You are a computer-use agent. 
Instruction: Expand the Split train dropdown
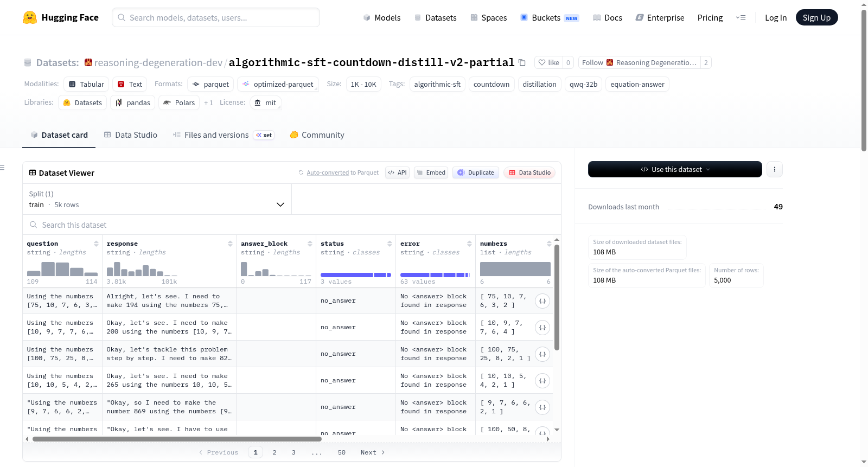(157, 199)
